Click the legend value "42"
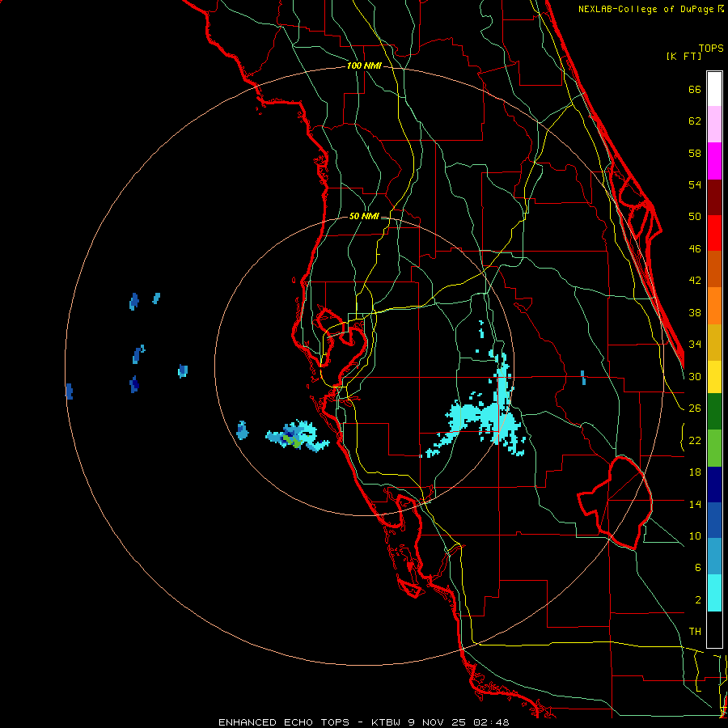Screen dimensions: 728x728 695,280
